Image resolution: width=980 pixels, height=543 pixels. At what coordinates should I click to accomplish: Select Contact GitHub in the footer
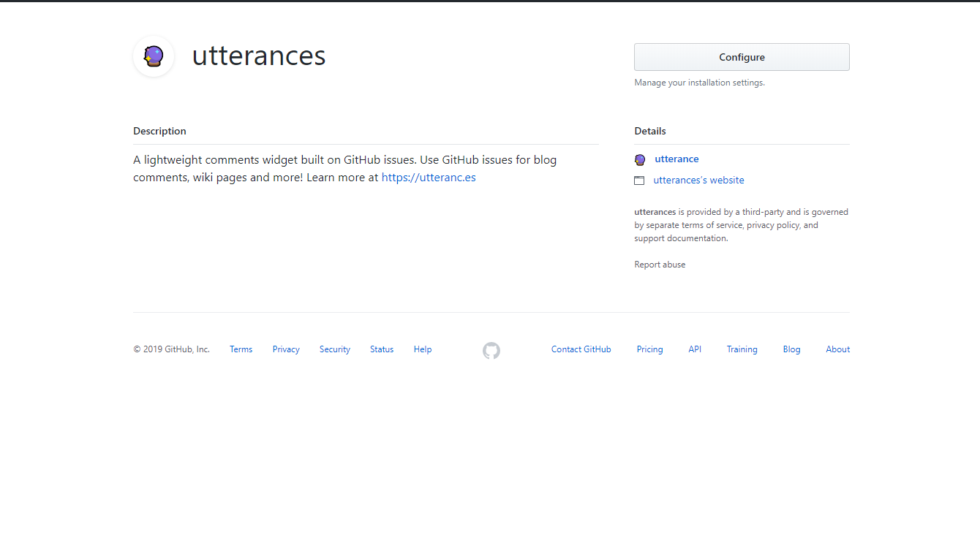coord(581,349)
